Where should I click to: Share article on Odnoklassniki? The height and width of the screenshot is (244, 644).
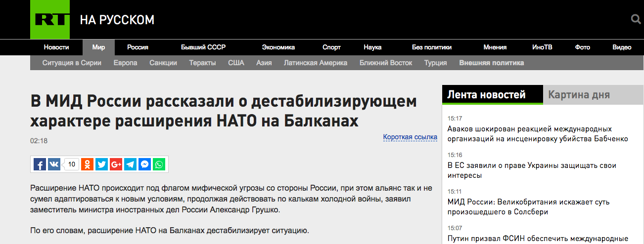[x=88, y=164]
